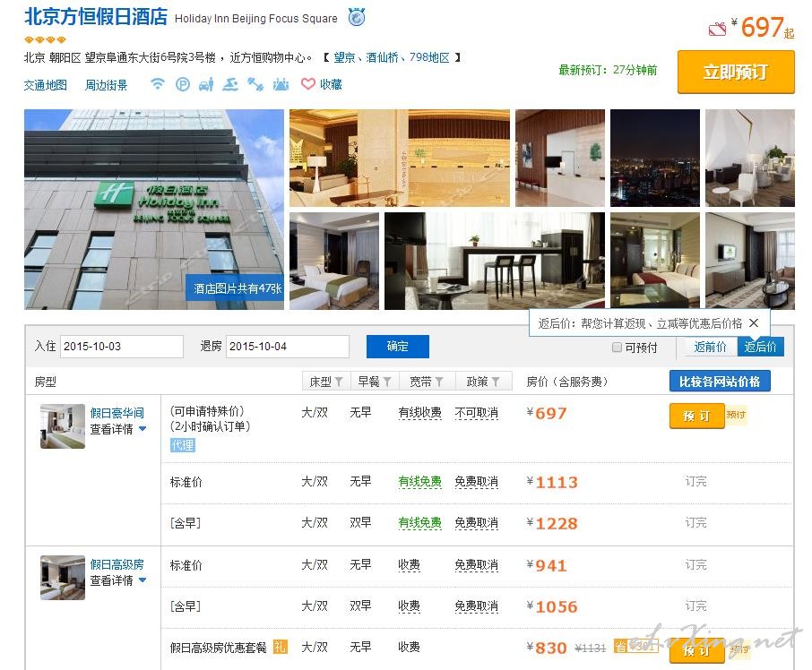The width and height of the screenshot is (812, 670).
Task: Click the 798地区 area link
Action: [429, 57]
